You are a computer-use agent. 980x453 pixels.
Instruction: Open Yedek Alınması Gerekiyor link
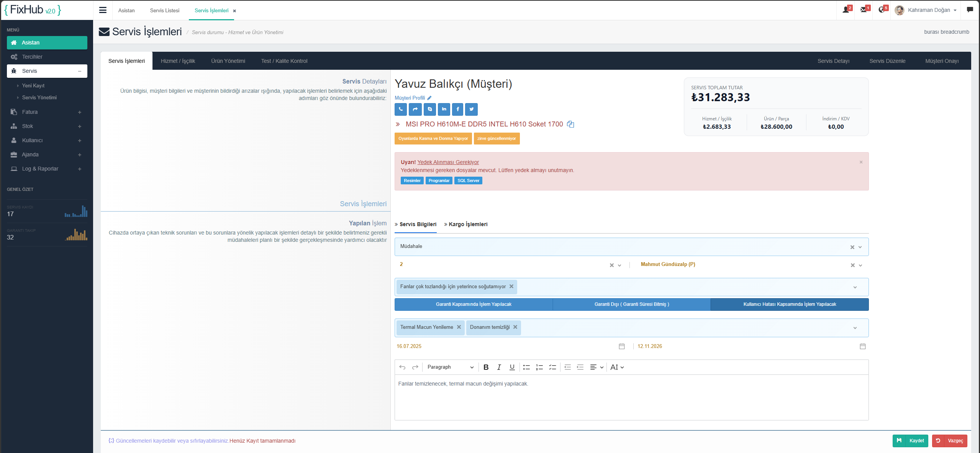click(x=448, y=162)
